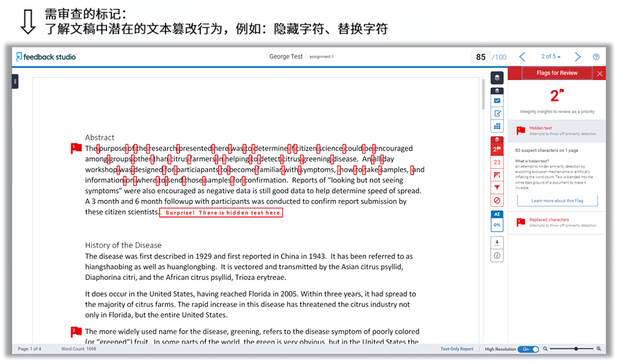Open the all sources sort icon
Viewport: 618px width, 364px height.
pyautogui.click(x=497, y=175)
